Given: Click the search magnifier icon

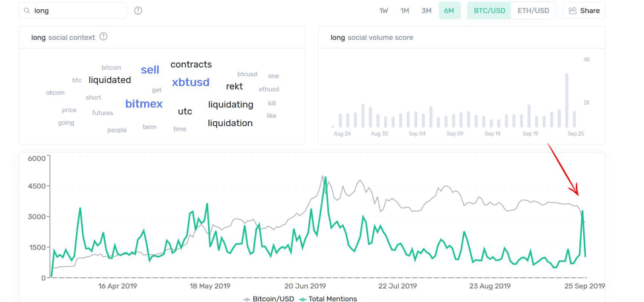Looking at the screenshot, I should tap(27, 11).
